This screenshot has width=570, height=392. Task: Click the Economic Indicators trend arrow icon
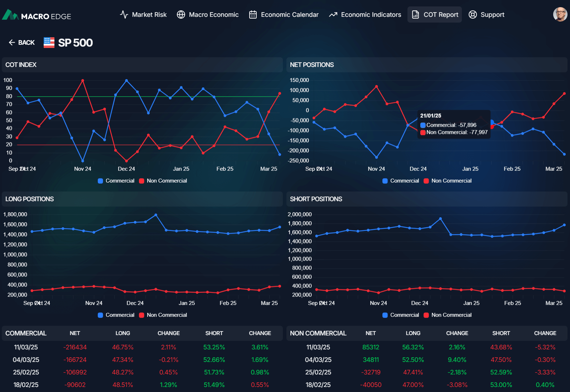pyautogui.click(x=333, y=15)
